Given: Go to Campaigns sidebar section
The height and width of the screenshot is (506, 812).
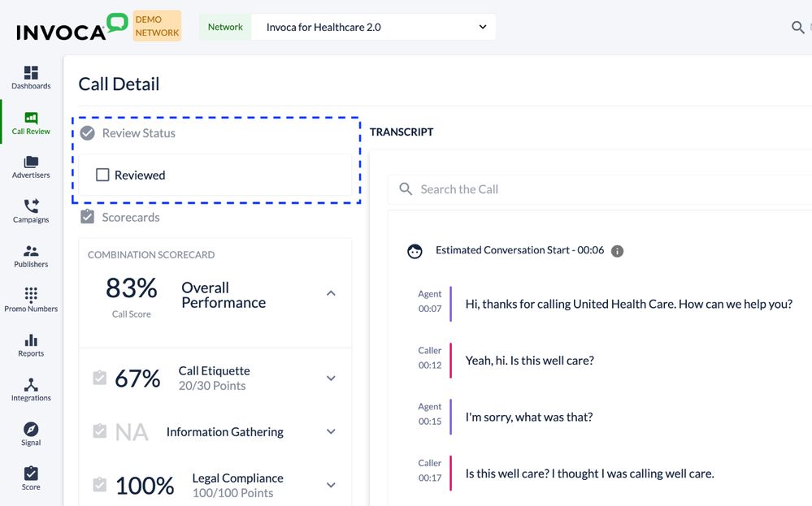Looking at the screenshot, I should pos(31,208).
